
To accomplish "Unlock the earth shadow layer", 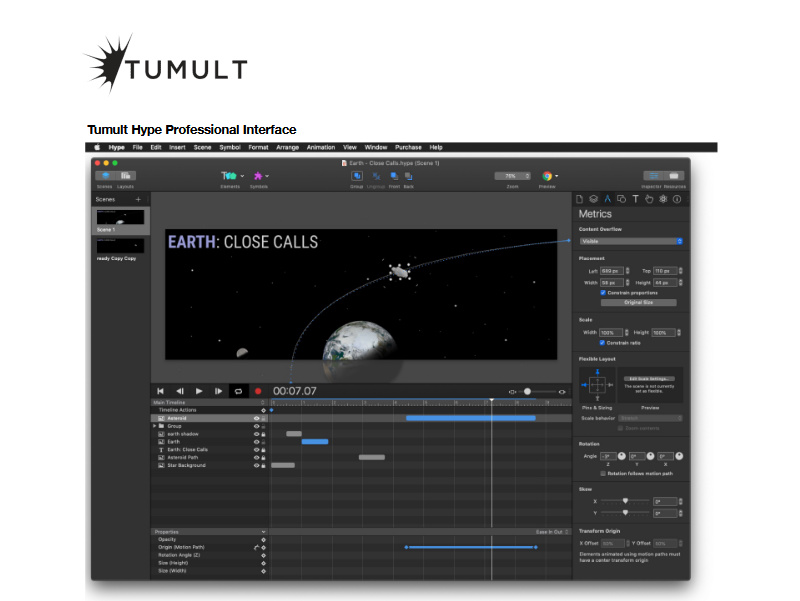I will [x=263, y=434].
